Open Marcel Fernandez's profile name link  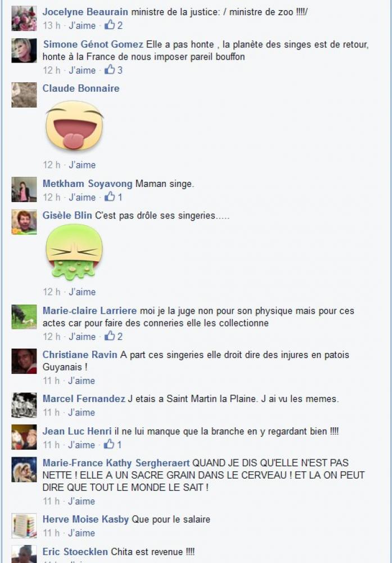coord(84,399)
